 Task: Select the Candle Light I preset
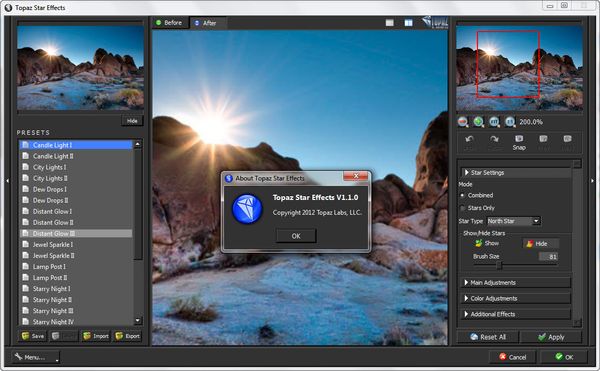point(76,145)
